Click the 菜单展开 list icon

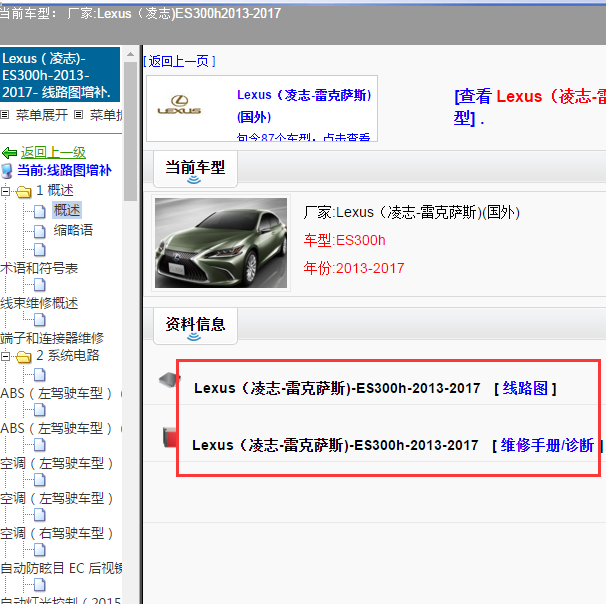click(5, 115)
